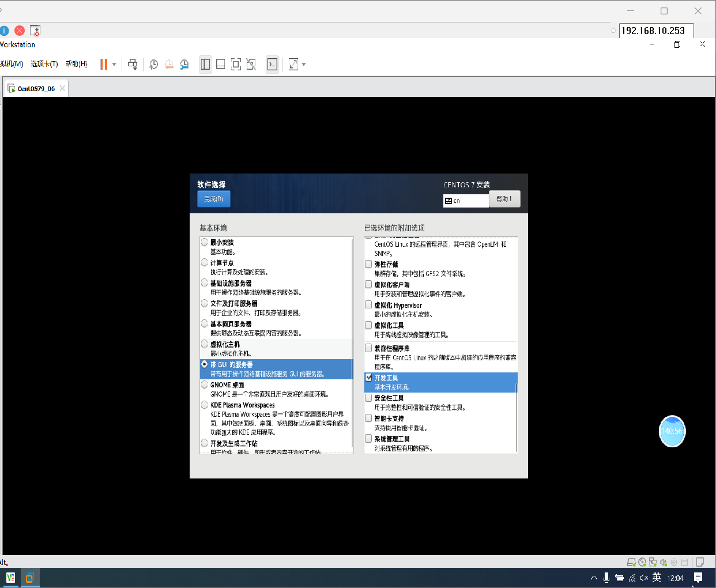Screen dimensions: 716x588
Task: Click the add-ons list vertical scrollbar
Action: [x=516, y=417]
